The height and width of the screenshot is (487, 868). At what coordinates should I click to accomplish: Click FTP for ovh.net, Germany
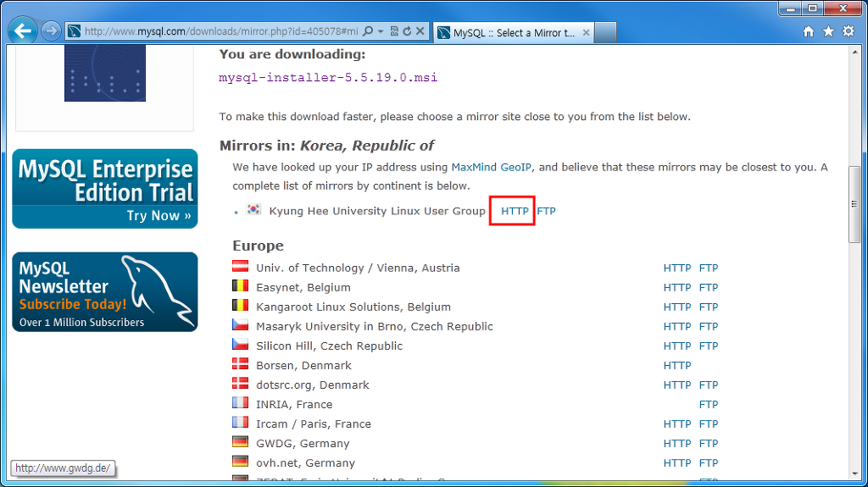[709, 462]
